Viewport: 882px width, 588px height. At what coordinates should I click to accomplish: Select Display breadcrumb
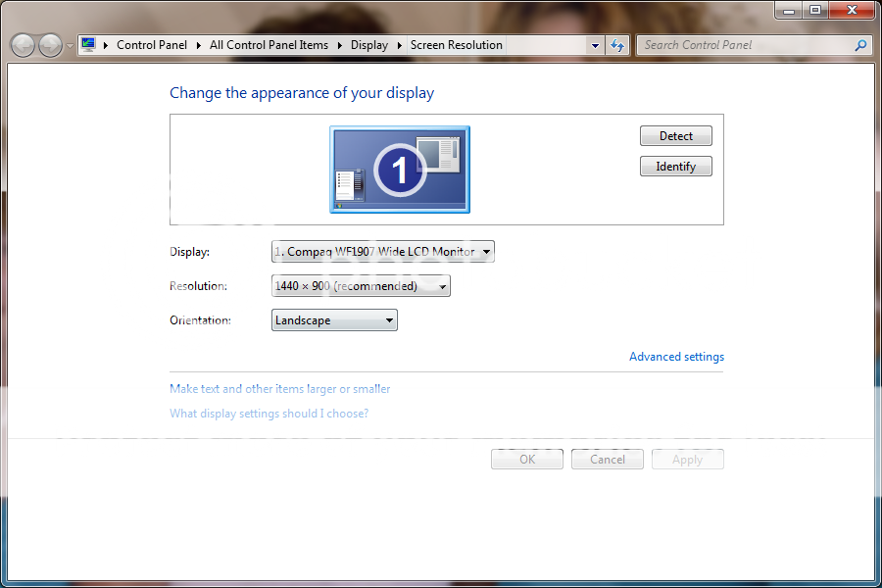(369, 45)
